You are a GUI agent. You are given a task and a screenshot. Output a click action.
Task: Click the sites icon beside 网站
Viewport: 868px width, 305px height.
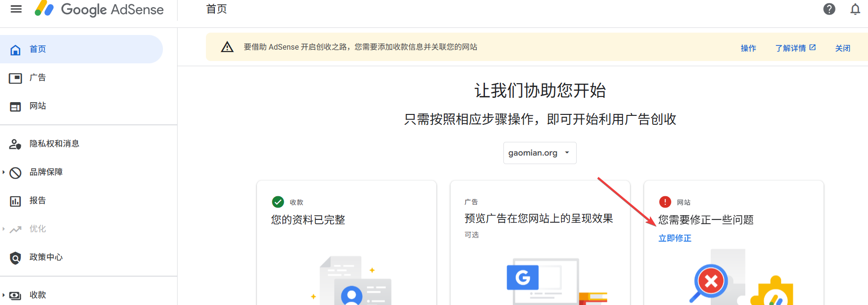(16, 107)
